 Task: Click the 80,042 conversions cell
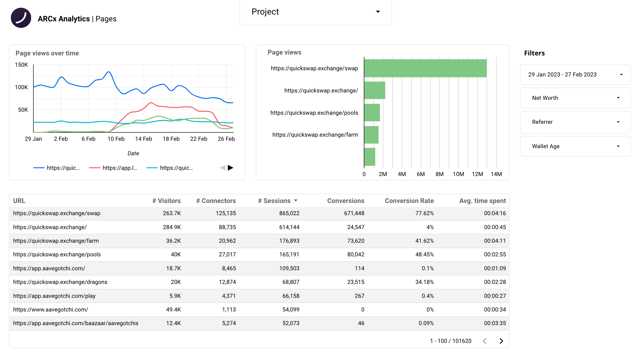[356, 255]
